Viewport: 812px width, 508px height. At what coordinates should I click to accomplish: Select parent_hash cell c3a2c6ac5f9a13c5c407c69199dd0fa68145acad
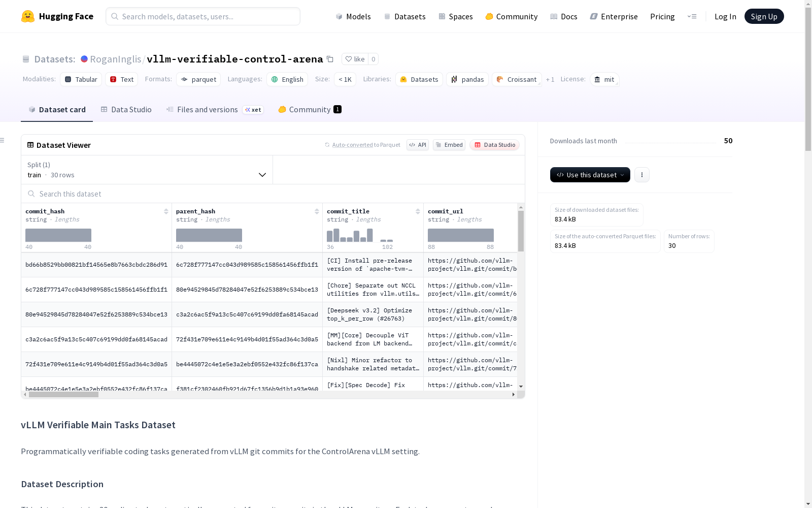[x=247, y=314]
